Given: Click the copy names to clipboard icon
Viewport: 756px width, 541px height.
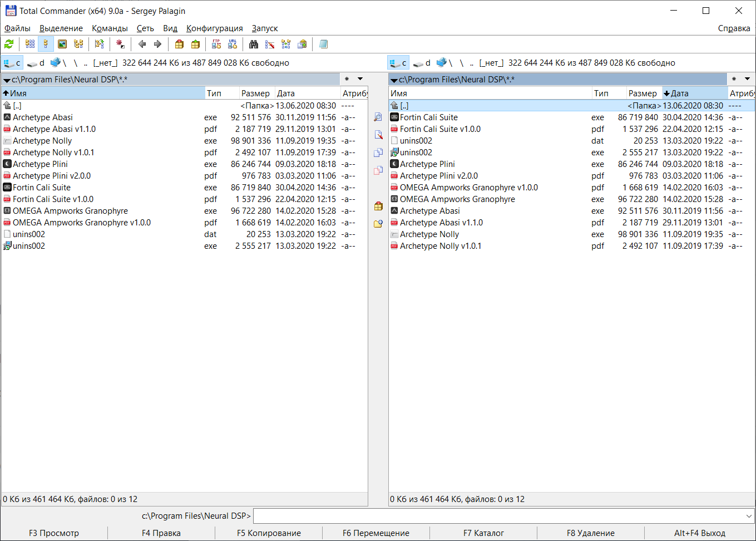Looking at the screenshot, I should 302,44.
